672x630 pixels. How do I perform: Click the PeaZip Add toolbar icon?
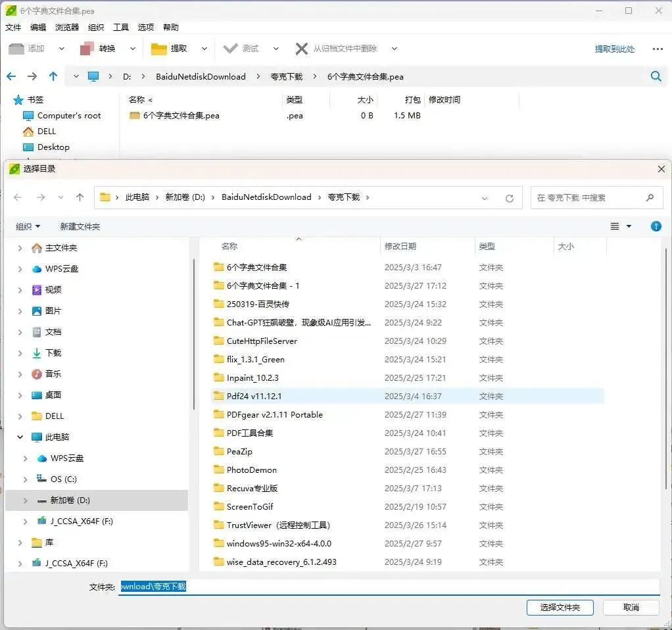click(x=16, y=49)
